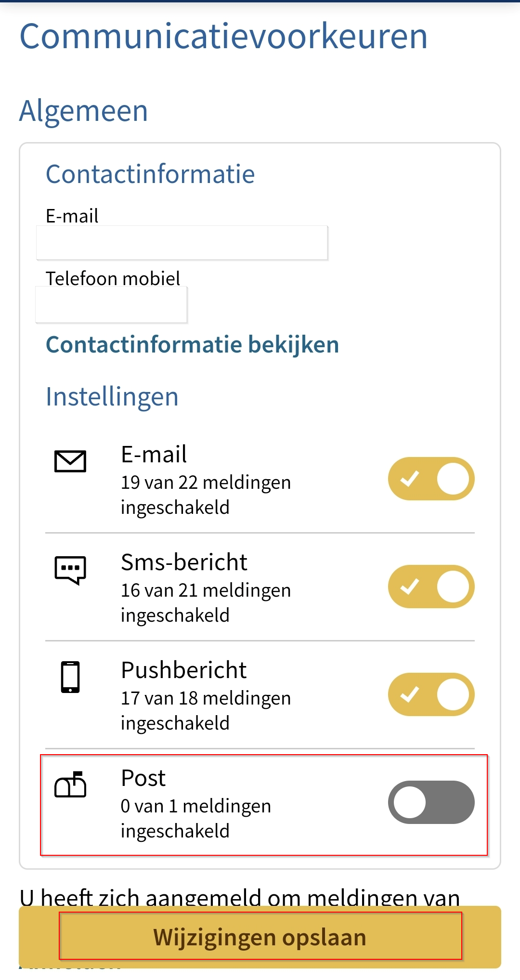Click the Instellingen heading

pyautogui.click(x=112, y=397)
